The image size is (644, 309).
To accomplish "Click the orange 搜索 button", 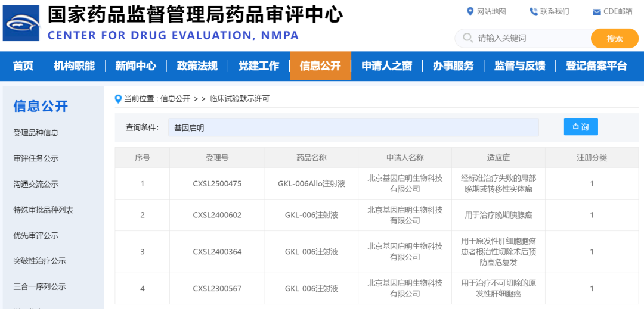I will (x=615, y=39).
